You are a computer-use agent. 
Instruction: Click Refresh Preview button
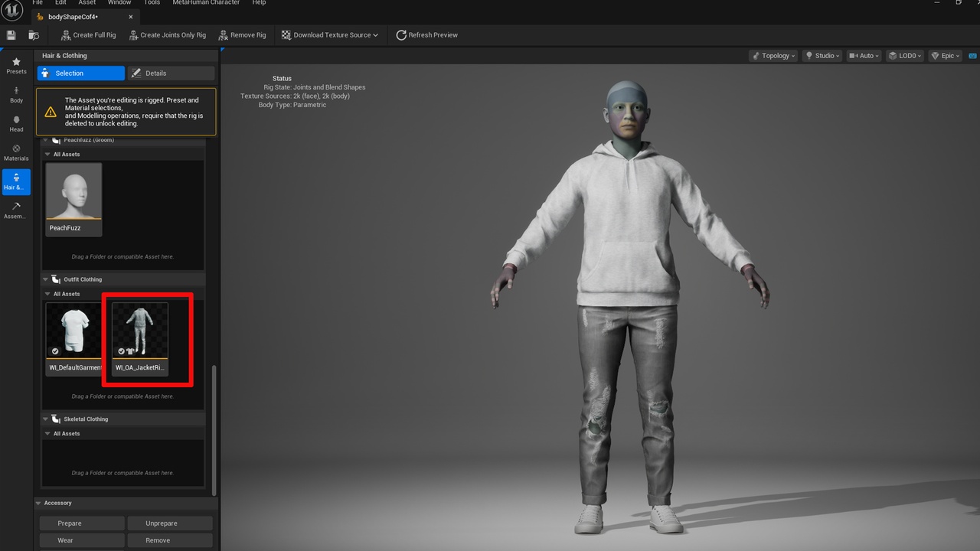pos(427,35)
